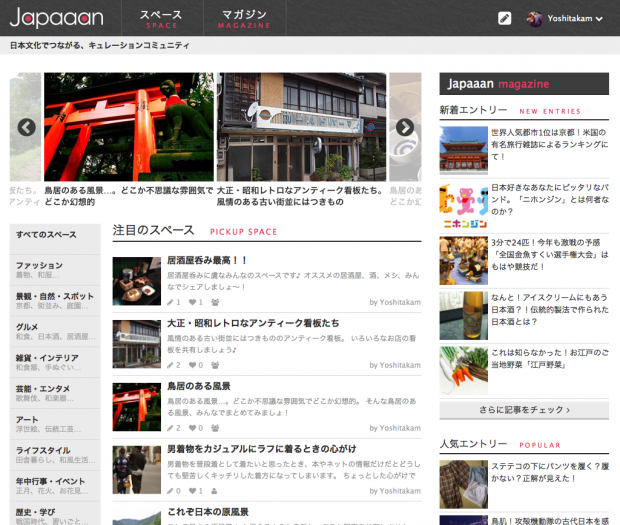Click the Yoshitakam profile avatar
The height and width of the screenshot is (525, 620).
coord(534,19)
